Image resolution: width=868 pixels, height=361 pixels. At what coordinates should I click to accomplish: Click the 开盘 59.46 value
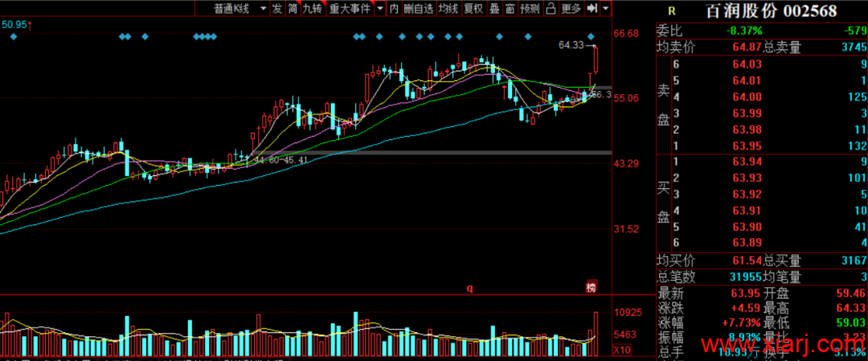(852, 294)
